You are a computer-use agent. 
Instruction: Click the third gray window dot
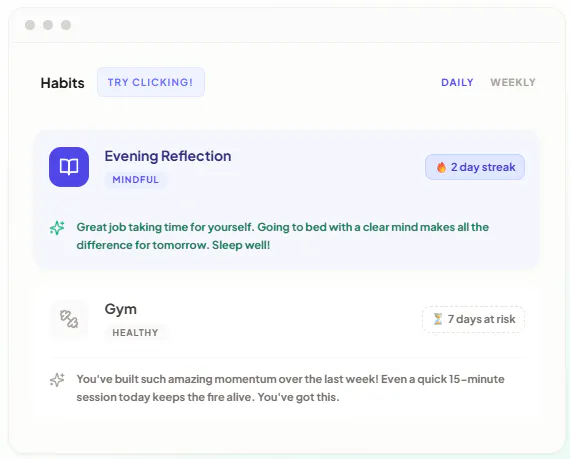coord(66,25)
